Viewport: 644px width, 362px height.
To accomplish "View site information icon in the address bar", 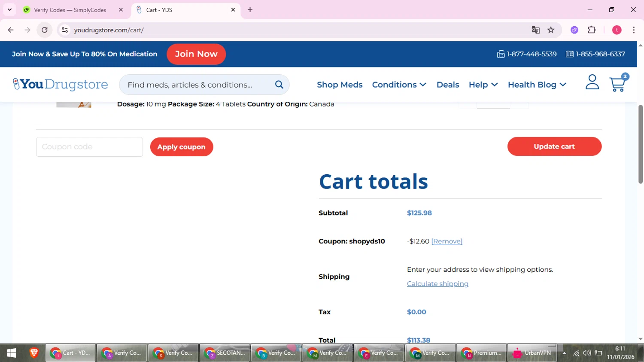I will [x=65, y=30].
